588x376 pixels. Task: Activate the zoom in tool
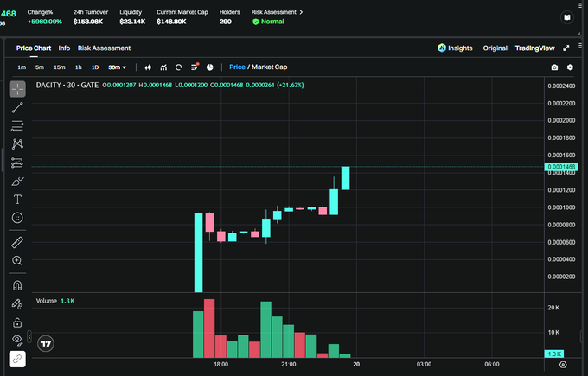tap(17, 260)
